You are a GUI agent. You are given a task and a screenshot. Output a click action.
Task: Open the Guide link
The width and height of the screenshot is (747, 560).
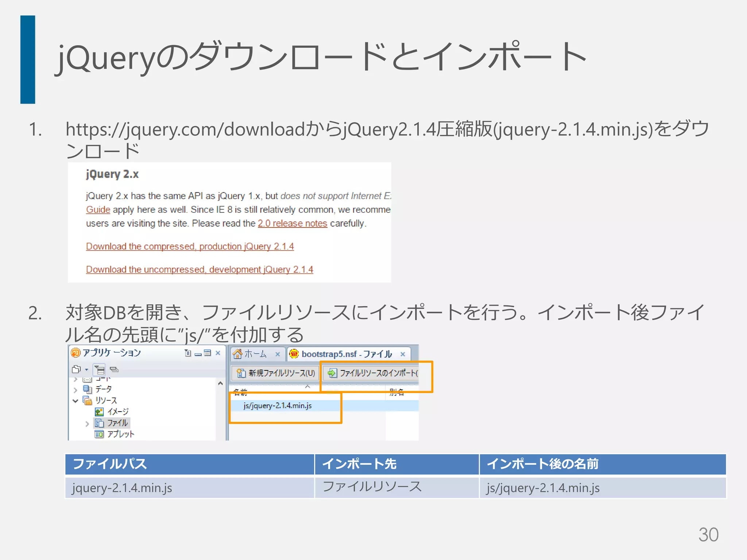[x=98, y=210]
